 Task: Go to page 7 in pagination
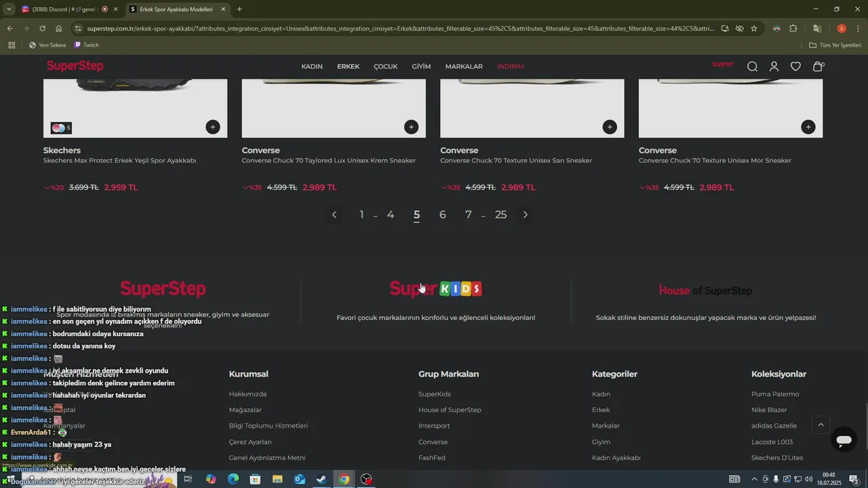[468, 215]
